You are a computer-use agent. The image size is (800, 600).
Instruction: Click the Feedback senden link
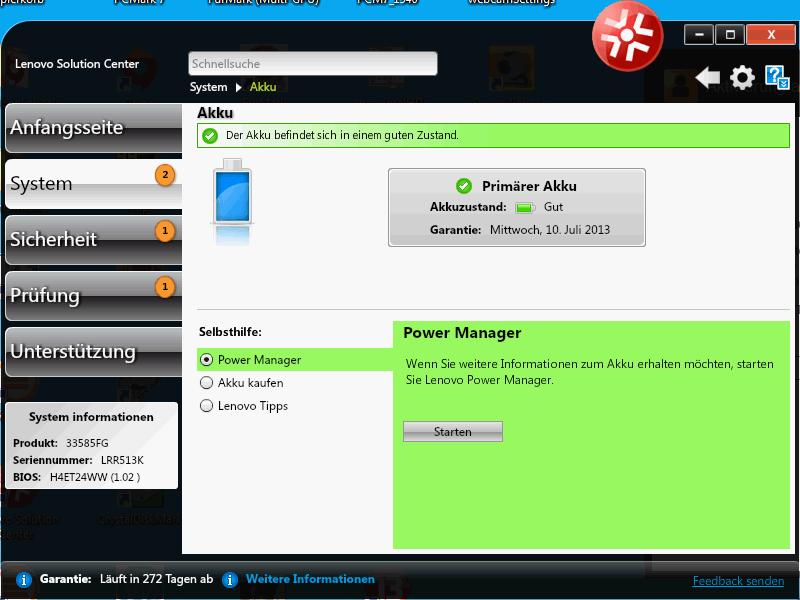(738, 581)
